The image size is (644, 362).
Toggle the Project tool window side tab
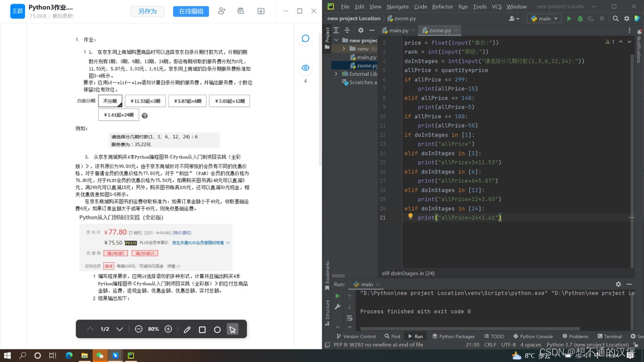tap(327, 38)
